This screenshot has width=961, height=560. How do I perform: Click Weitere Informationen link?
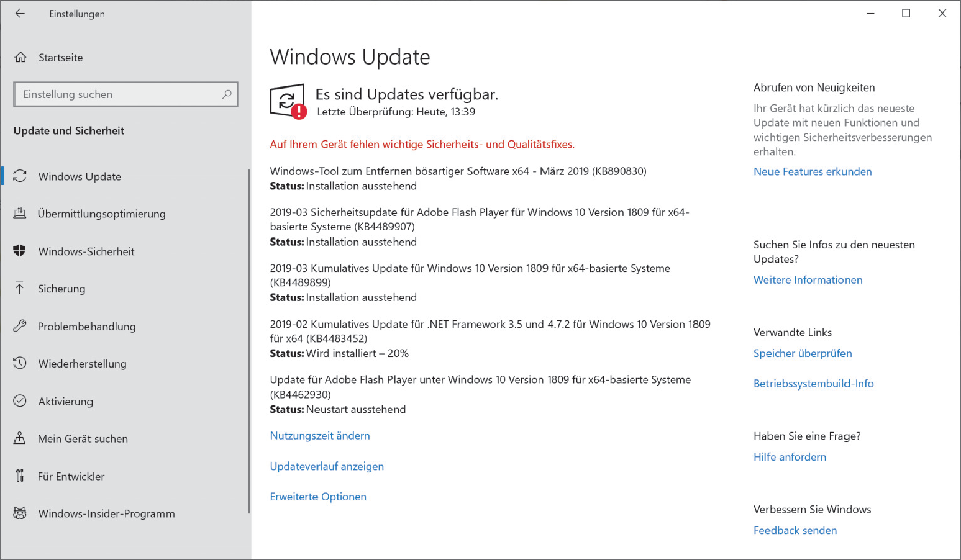coord(808,280)
